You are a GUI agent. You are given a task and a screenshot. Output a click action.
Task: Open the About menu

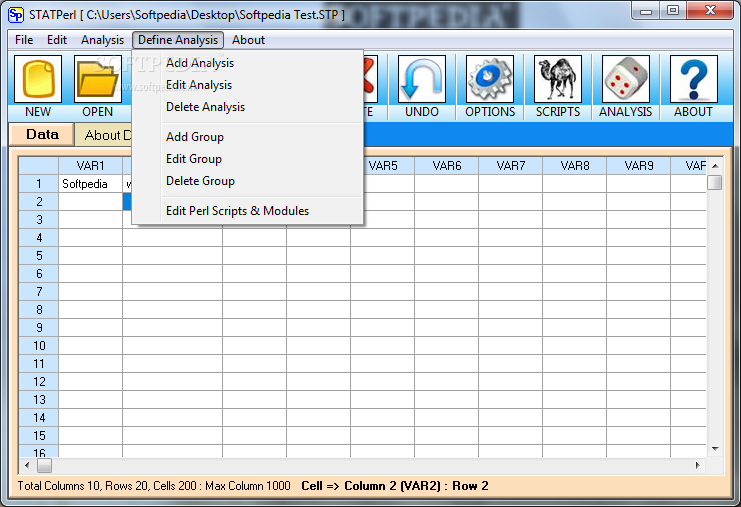[x=248, y=40]
